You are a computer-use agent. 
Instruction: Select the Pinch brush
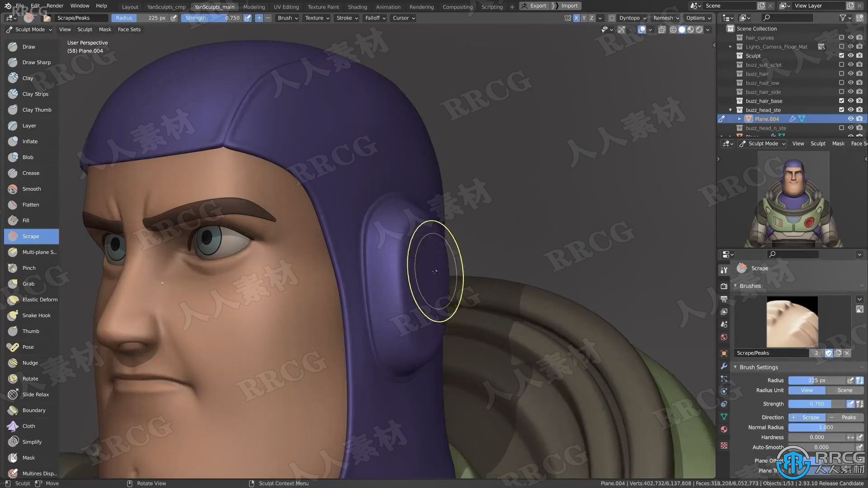(31, 268)
